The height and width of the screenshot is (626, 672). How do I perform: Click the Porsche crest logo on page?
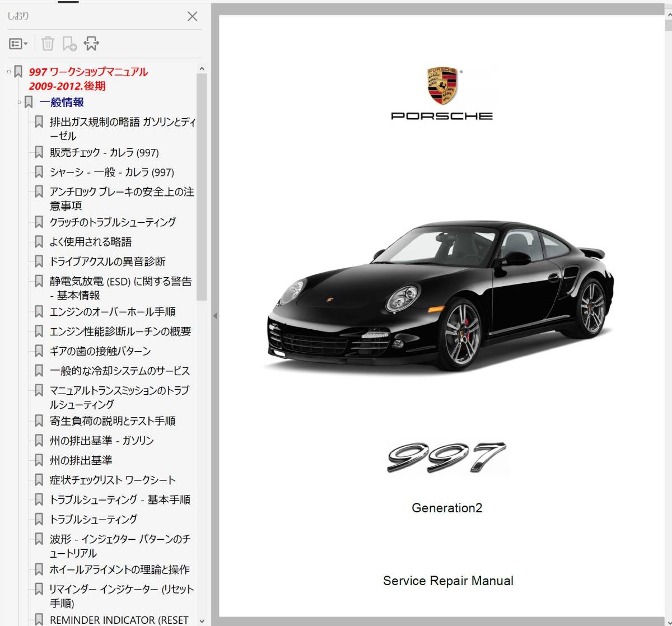click(x=442, y=86)
